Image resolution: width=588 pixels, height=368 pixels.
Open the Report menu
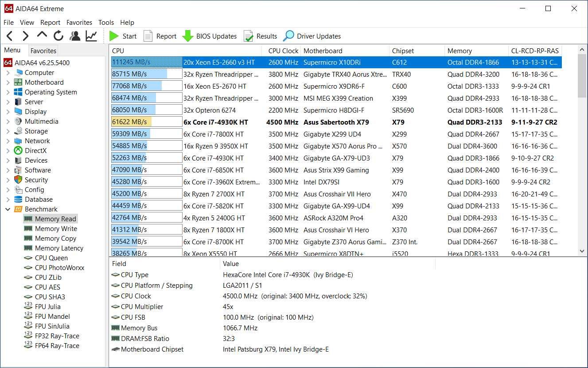50,22
